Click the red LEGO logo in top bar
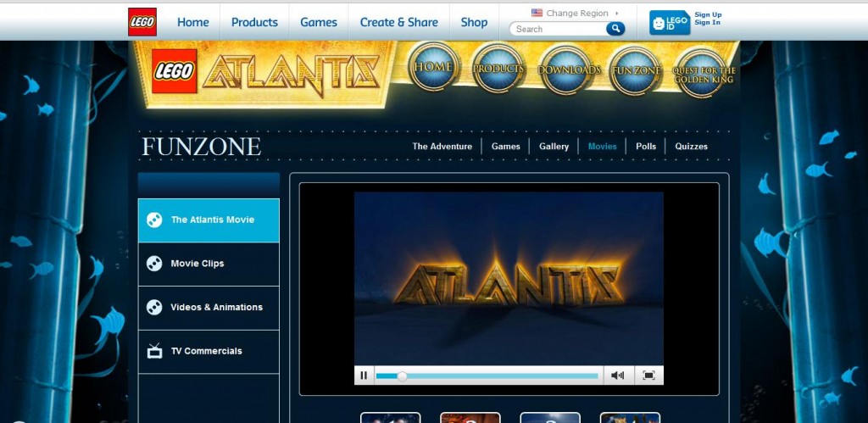The height and width of the screenshot is (423, 868). point(142,22)
